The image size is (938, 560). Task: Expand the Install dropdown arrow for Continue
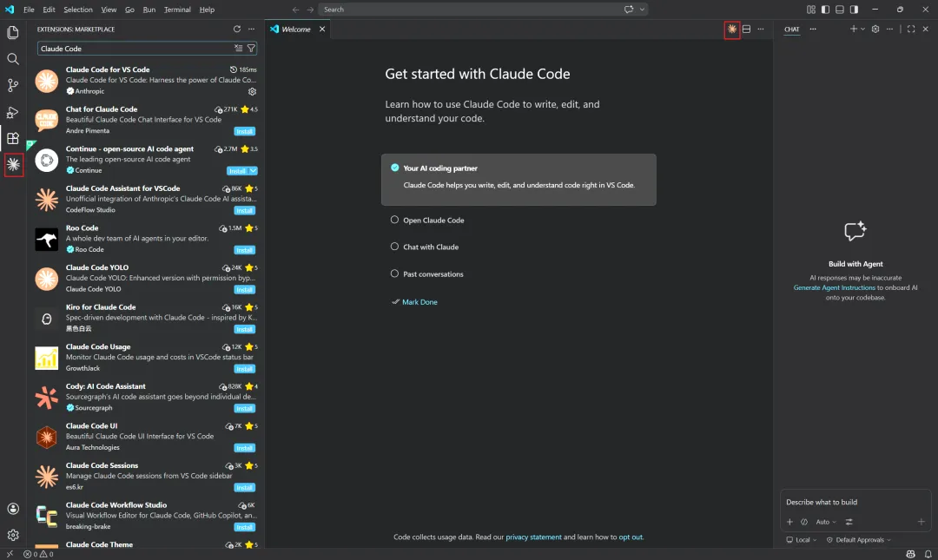tap(253, 171)
